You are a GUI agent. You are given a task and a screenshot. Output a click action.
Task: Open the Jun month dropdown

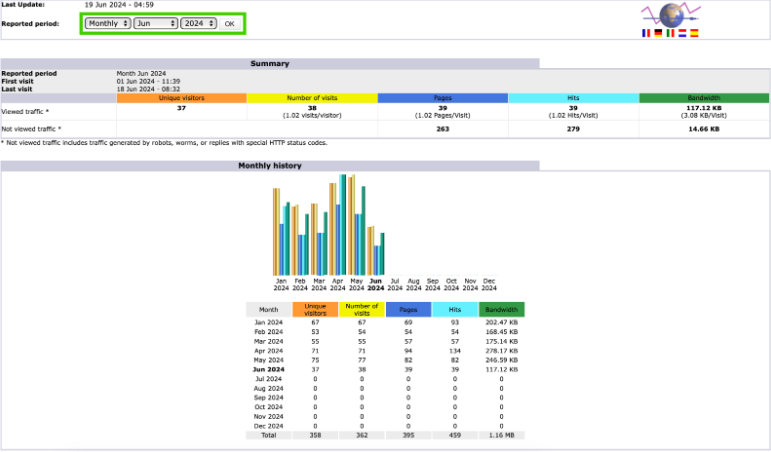coord(155,23)
